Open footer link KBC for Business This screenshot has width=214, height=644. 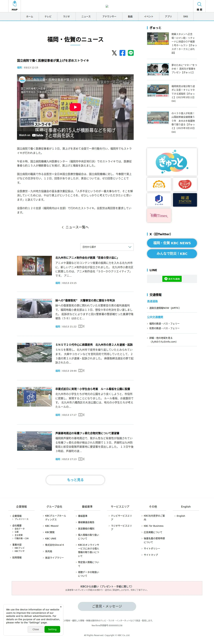tap(153, 526)
